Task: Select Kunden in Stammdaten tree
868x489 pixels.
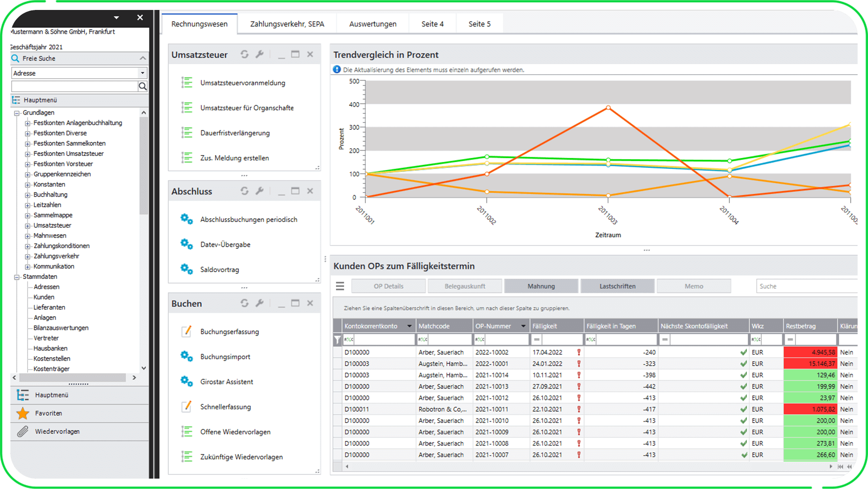Action: [44, 297]
